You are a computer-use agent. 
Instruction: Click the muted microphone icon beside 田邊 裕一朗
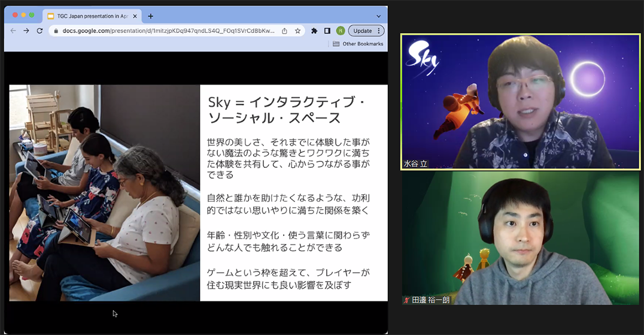click(x=406, y=300)
